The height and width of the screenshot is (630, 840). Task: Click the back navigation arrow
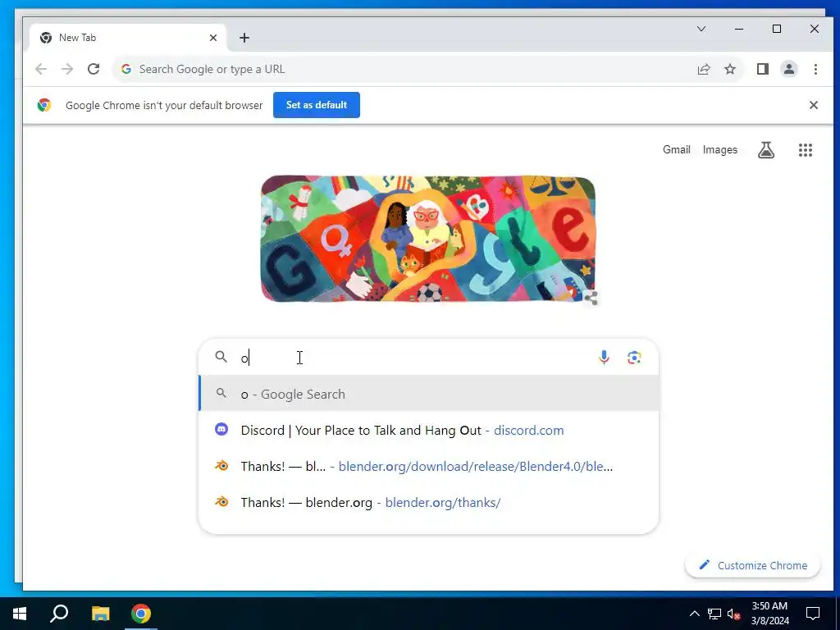click(x=41, y=69)
